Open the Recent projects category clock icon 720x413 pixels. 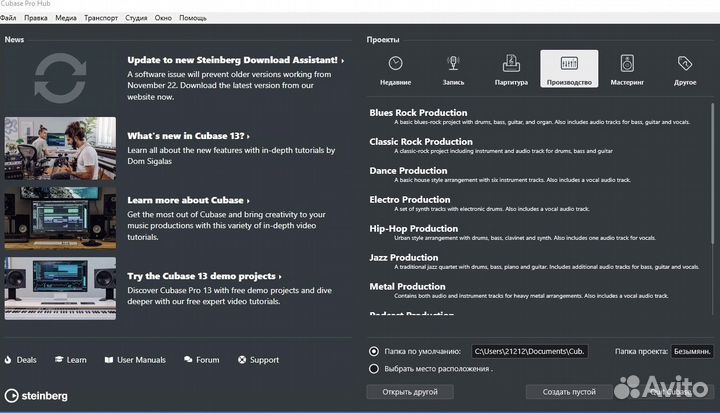(395, 63)
